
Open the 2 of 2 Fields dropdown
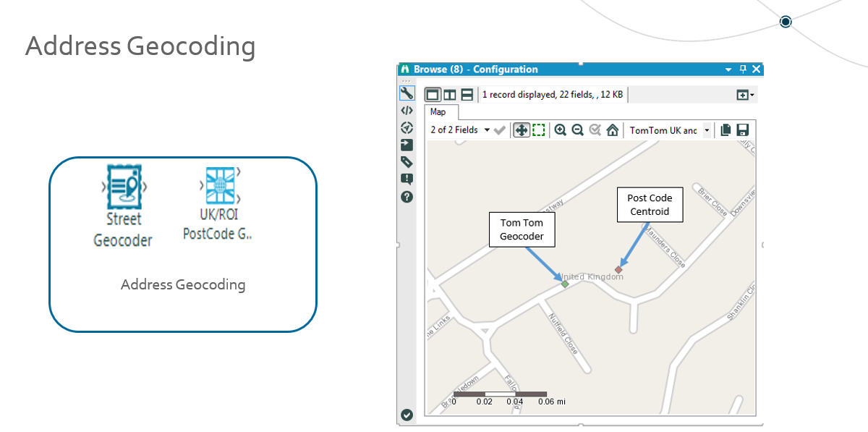487,130
